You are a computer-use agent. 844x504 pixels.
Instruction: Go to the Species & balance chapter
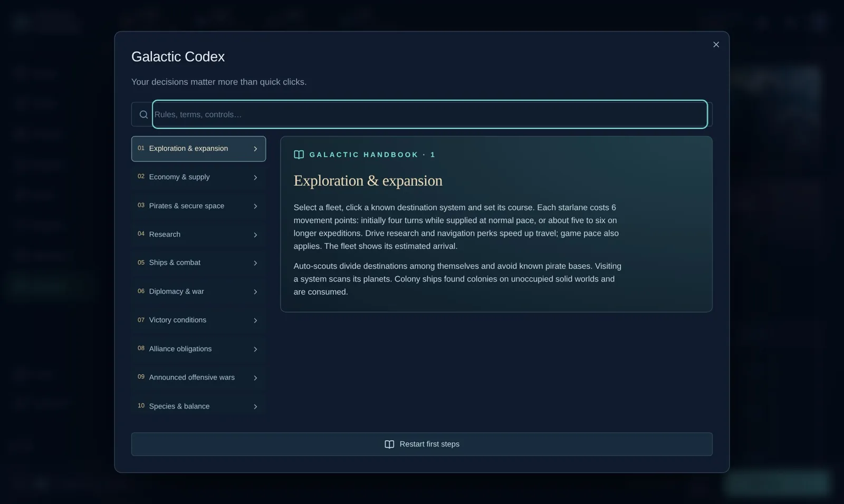point(198,406)
